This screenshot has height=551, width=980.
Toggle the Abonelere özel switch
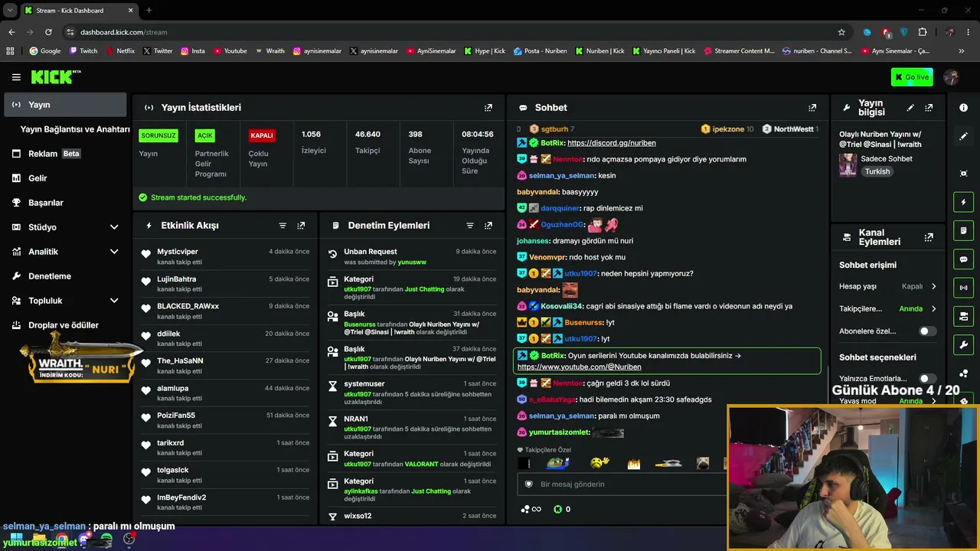click(927, 331)
